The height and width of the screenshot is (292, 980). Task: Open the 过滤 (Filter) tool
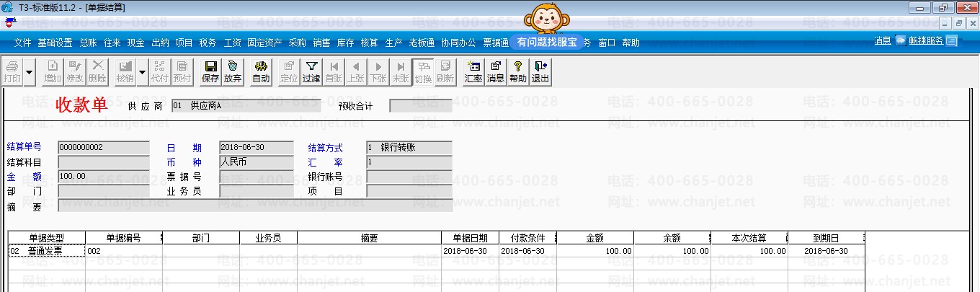coord(311,71)
